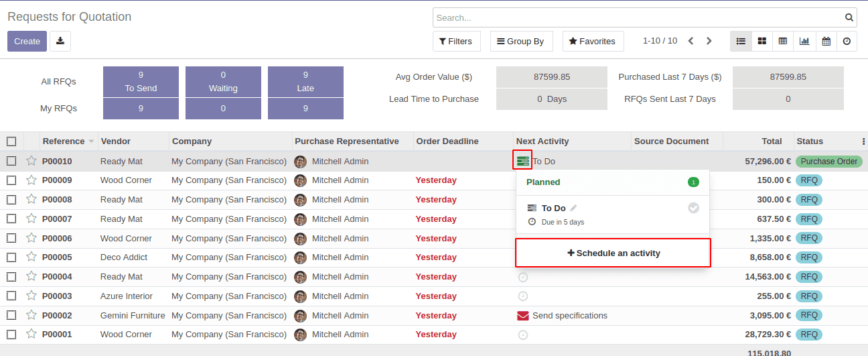Image resolution: width=868 pixels, height=356 pixels.
Task: Switch to graph view
Action: tap(804, 41)
